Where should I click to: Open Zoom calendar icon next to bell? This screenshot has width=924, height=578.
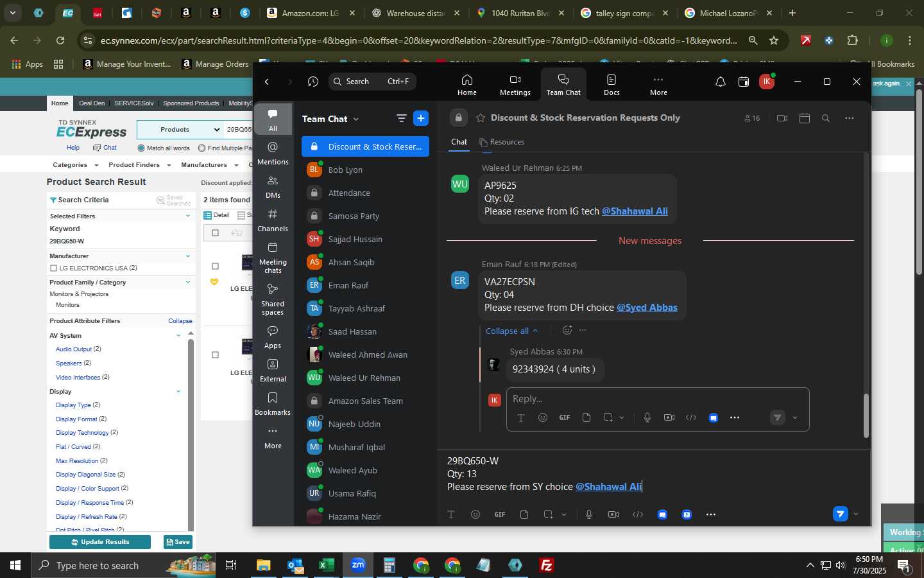(x=744, y=82)
